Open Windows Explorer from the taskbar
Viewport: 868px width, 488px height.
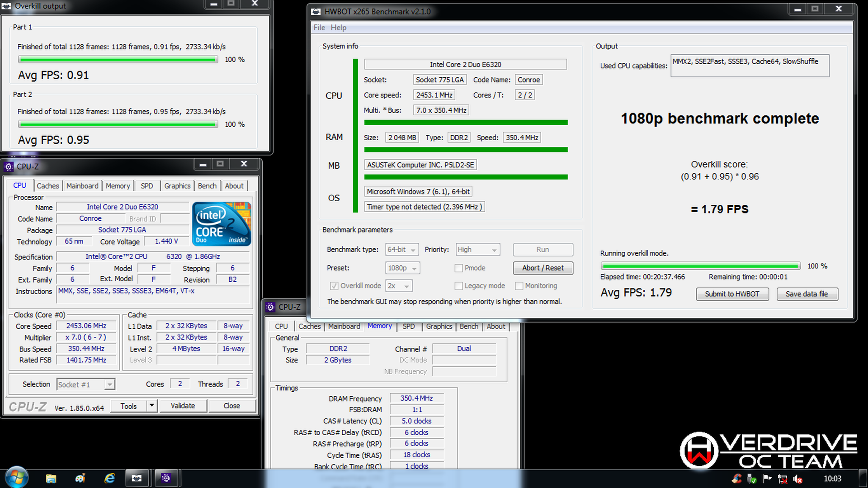coord(51,478)
